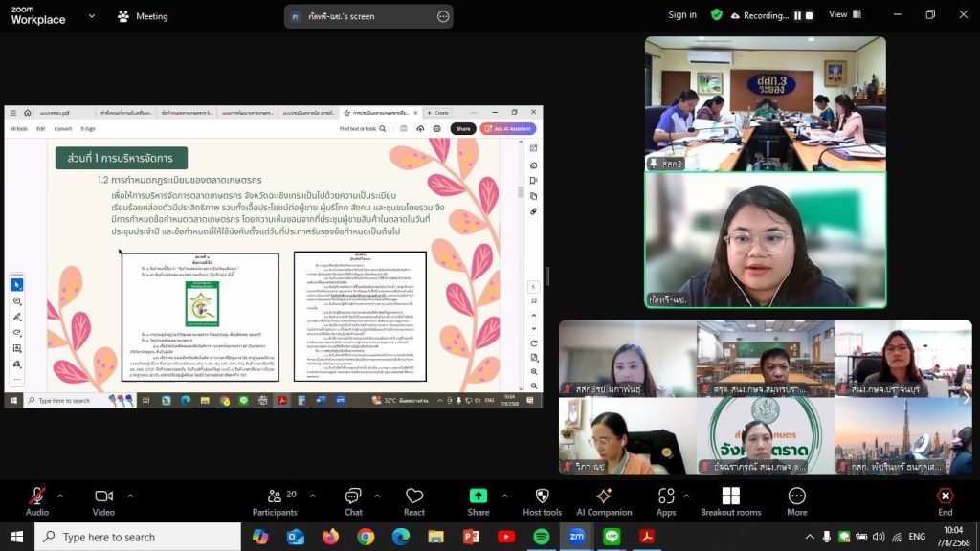Open Spotify from the Windows taskbar

point(541,537)
